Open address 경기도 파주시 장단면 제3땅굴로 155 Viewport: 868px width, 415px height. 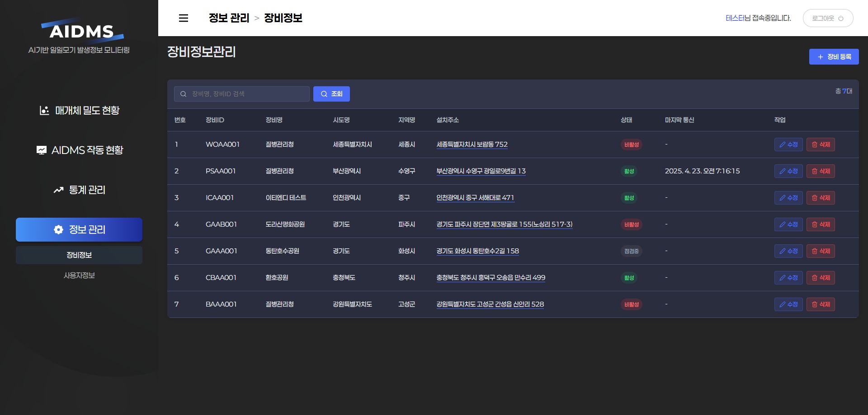[x=505, y=224]
